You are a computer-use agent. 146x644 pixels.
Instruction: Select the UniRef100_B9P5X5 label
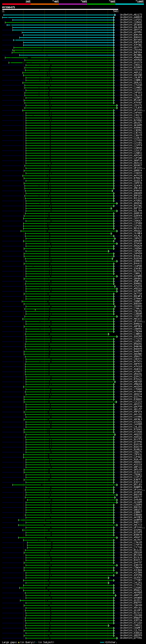pyautogui.click(x=131, y=42)
